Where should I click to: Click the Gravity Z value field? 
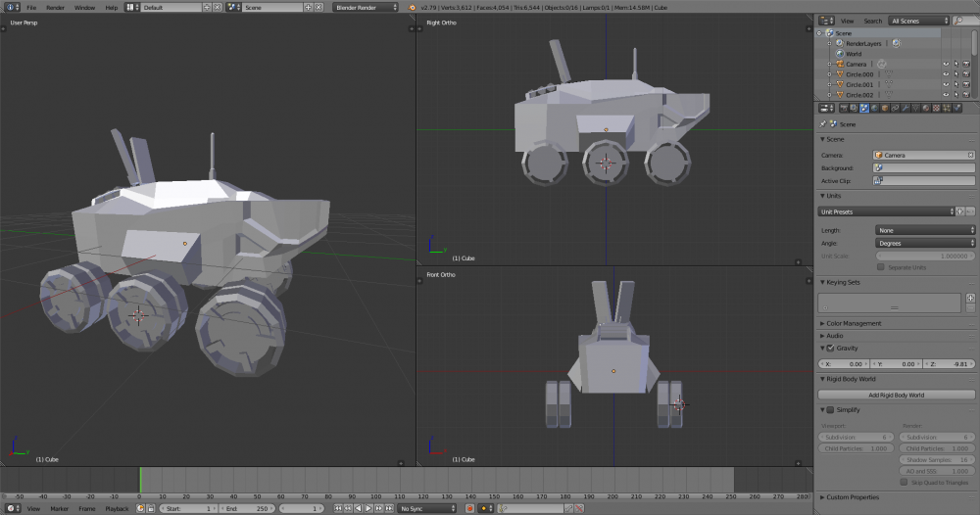tap(949, 364)
